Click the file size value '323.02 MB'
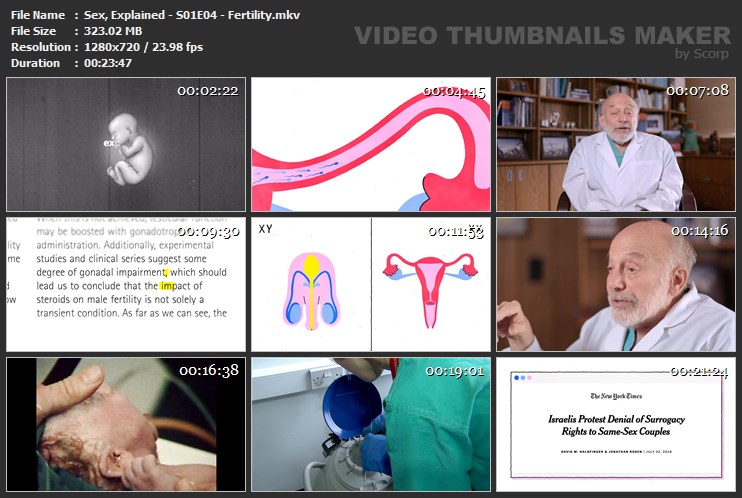This screenshot has height=498, width=742. tap(113, 31)
